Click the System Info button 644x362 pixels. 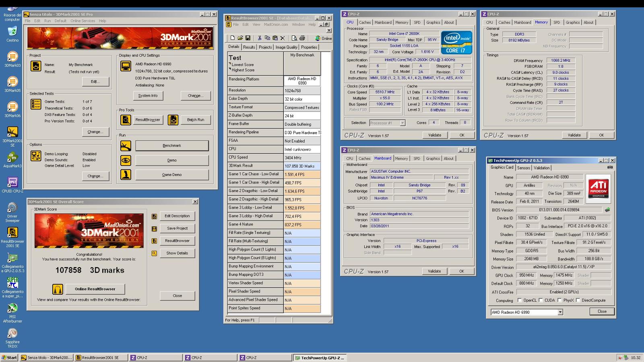coord(148,96)
